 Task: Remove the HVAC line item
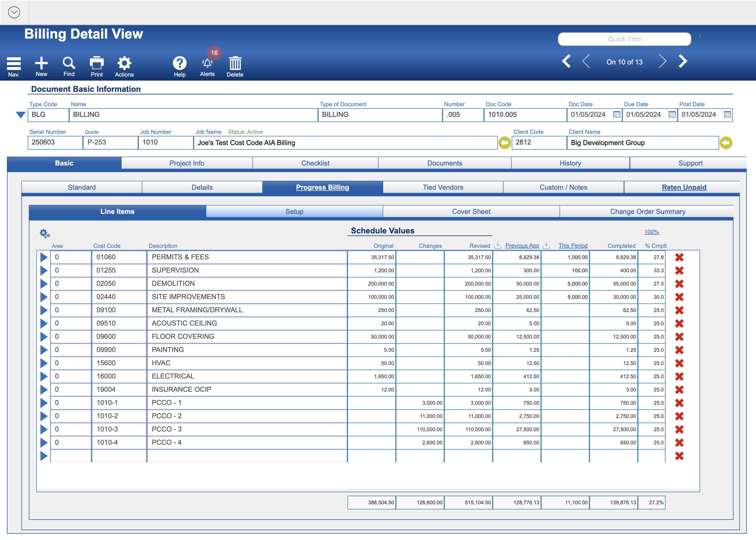[679, 363]
